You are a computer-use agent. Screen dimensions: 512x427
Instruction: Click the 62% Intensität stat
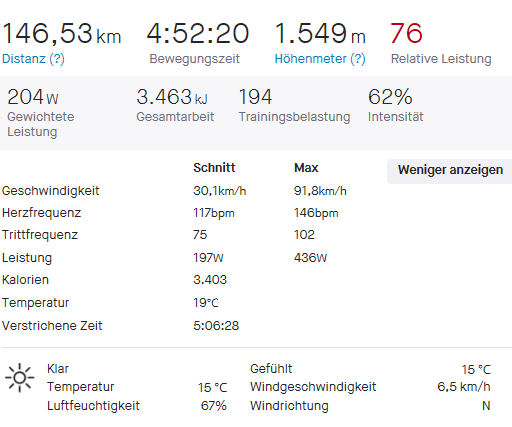click(396, 105)
